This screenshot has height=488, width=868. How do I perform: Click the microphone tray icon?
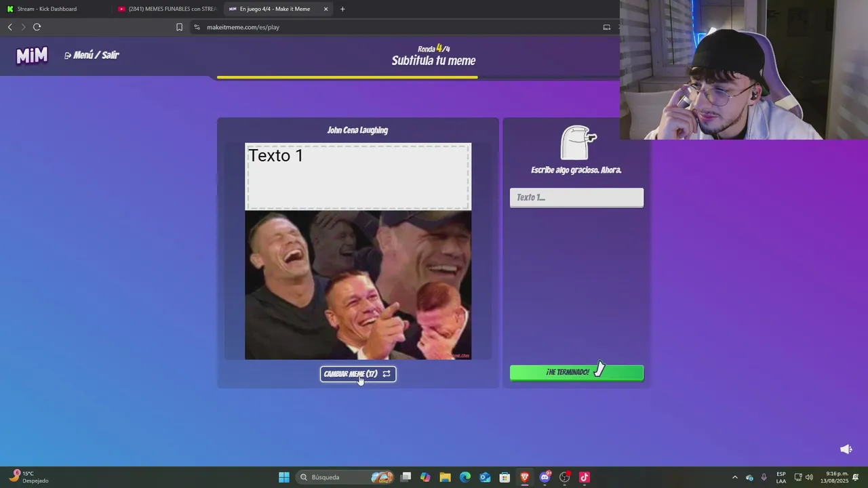tap(764, 477)
